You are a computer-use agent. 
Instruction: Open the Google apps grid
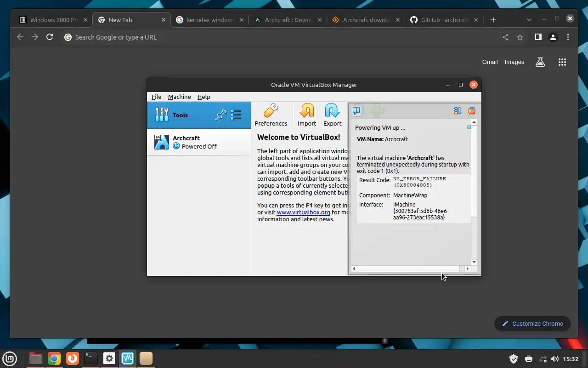tap(562, 62)
